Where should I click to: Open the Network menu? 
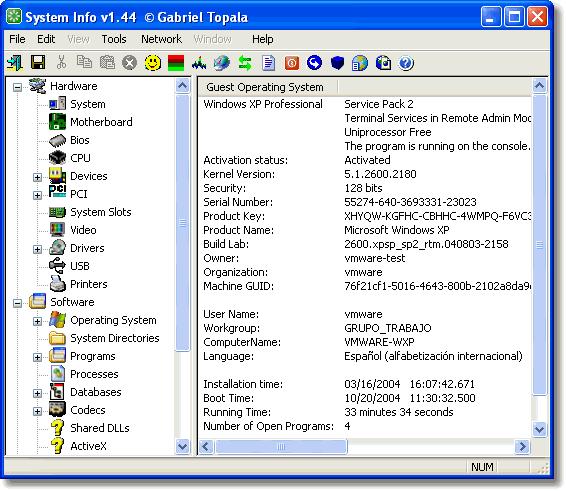coord(161,39)
